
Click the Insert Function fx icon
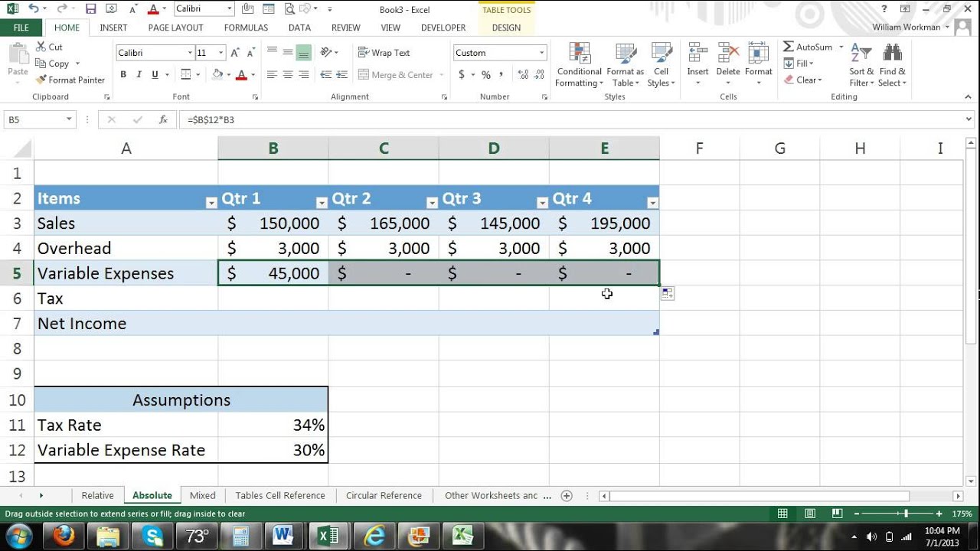point(163,120)
